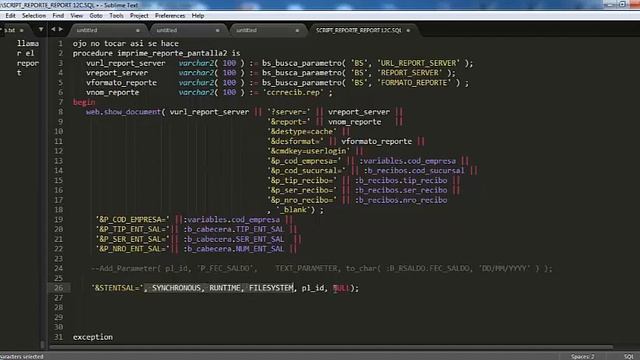
Task: Click the 'ccrrecib.rep' string on line 6
Action: (x=294, y=92)
